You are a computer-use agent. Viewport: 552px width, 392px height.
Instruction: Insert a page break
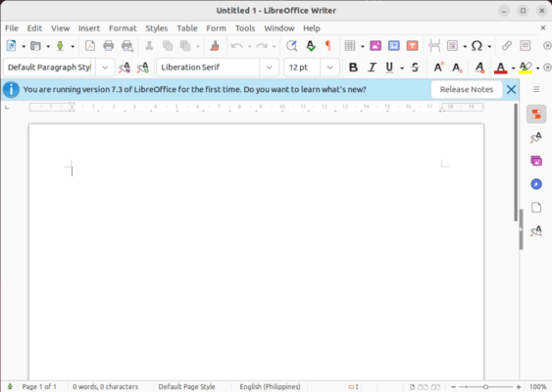click(434, 46)
